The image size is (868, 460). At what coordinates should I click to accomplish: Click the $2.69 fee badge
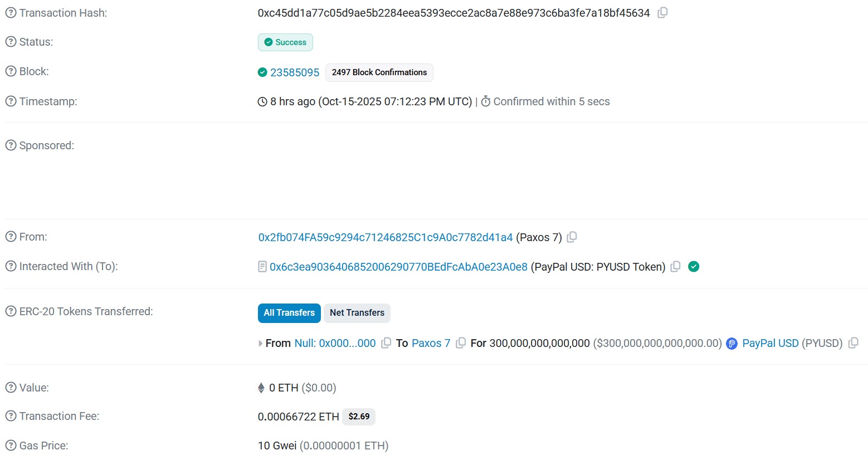(359, 416)
